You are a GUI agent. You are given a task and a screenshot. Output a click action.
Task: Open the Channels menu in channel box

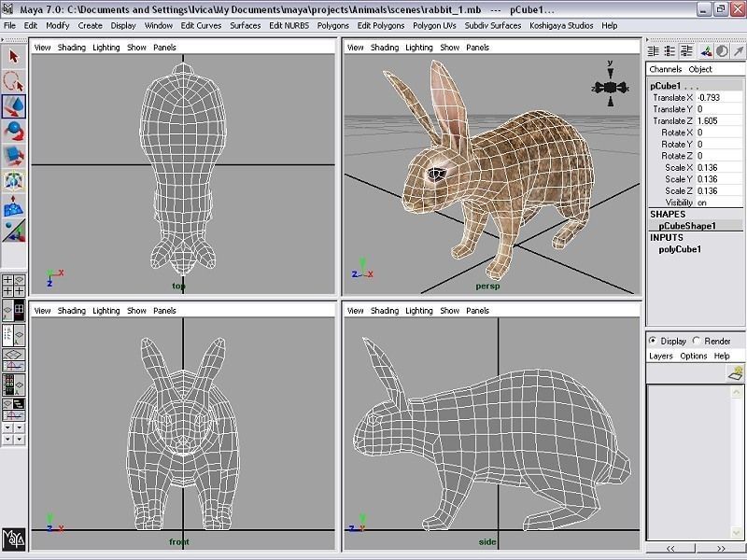point(666,69)
